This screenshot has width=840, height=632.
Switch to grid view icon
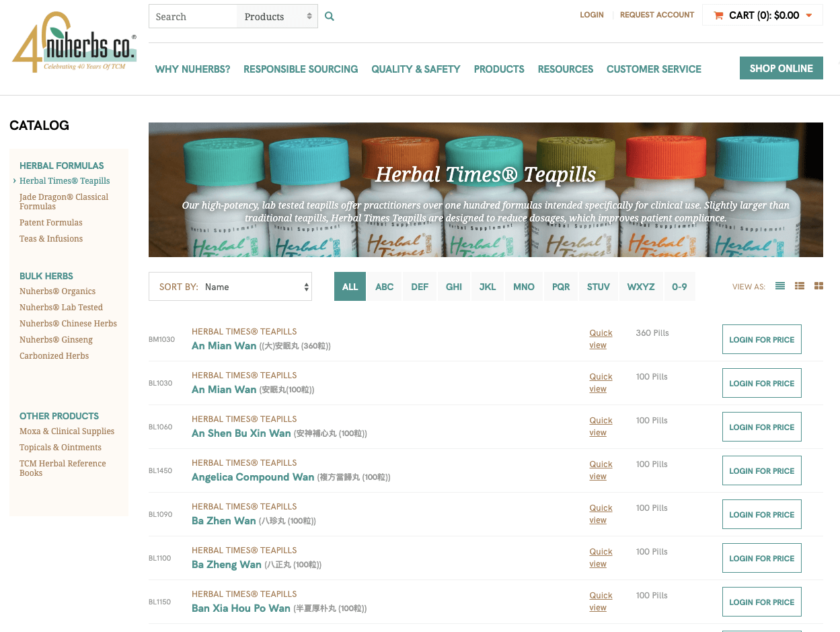click(x=818, y=286)
